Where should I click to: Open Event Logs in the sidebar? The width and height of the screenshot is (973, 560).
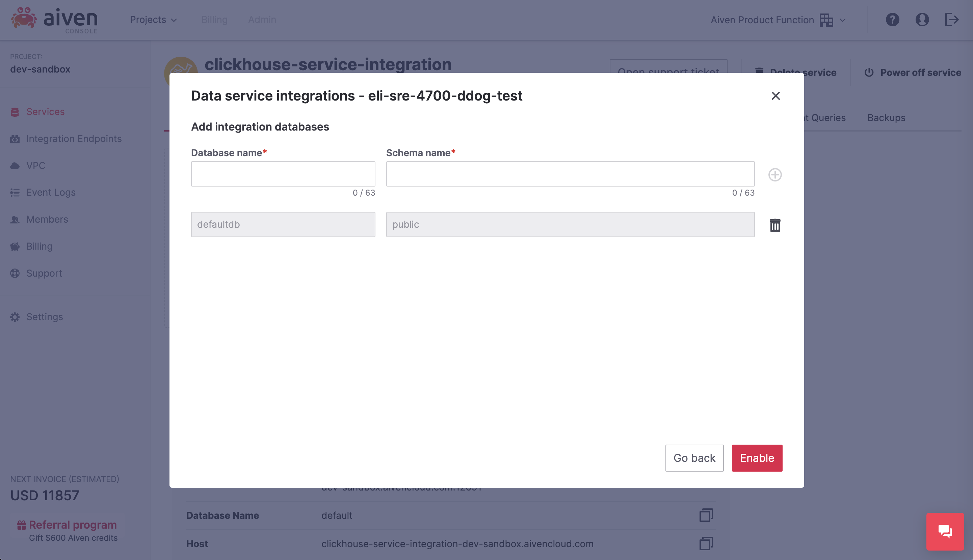click(51, 192)
